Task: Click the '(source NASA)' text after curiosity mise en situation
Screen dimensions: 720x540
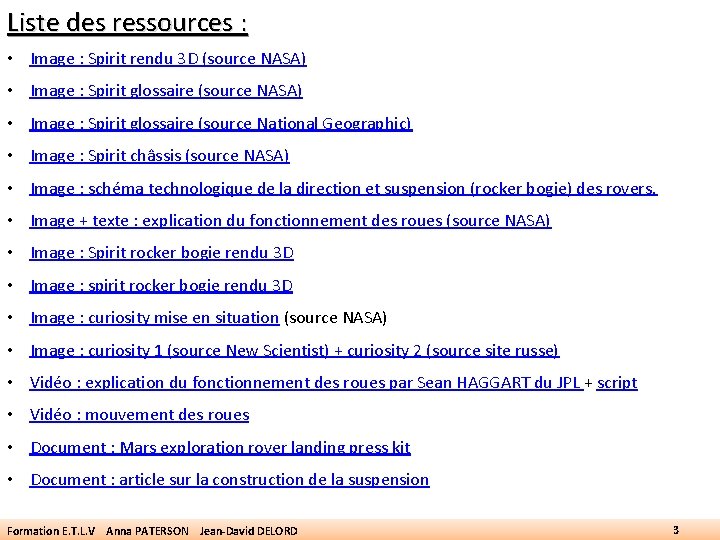Action: 336,318
